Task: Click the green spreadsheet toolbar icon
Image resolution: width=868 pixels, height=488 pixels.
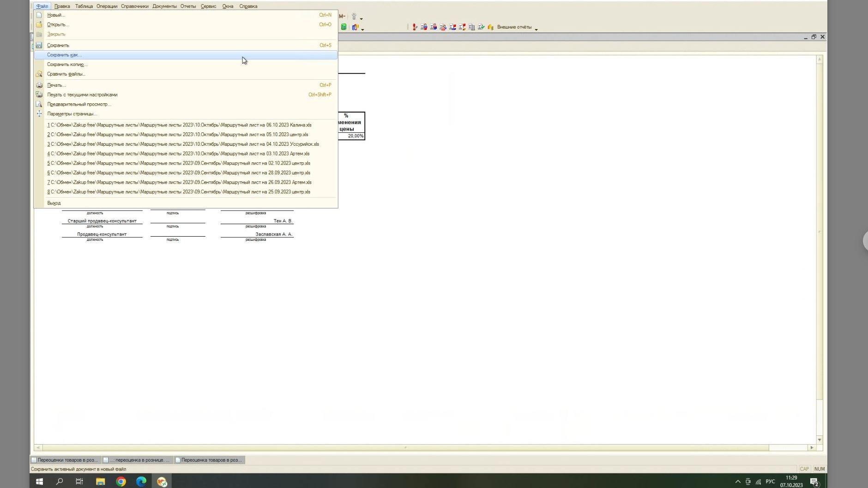Action: [344, 27]
